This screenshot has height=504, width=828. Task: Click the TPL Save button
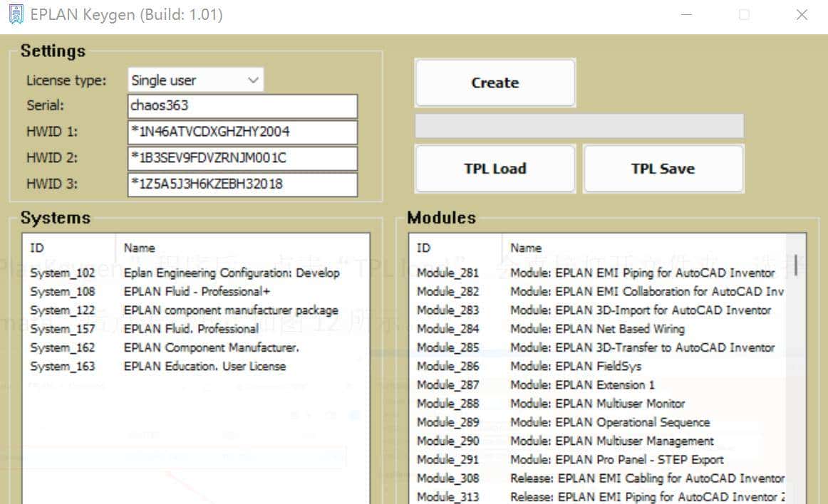pos(663,169)
